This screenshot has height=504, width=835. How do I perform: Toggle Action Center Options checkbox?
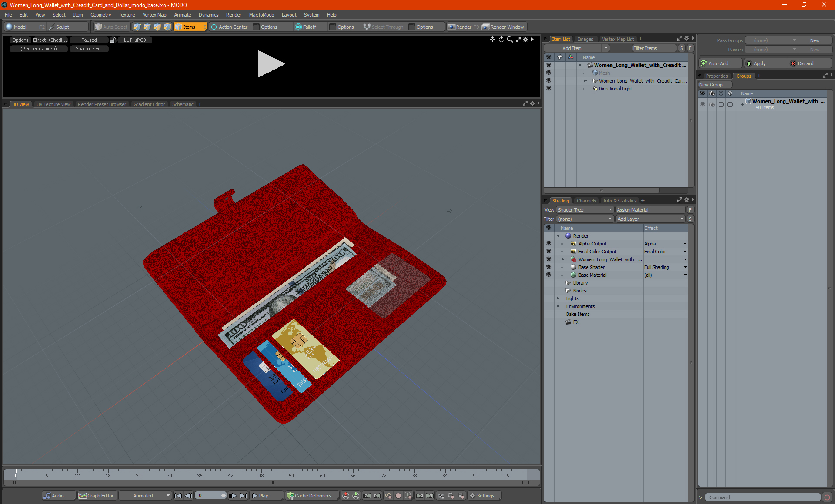(x=256, y=27)
